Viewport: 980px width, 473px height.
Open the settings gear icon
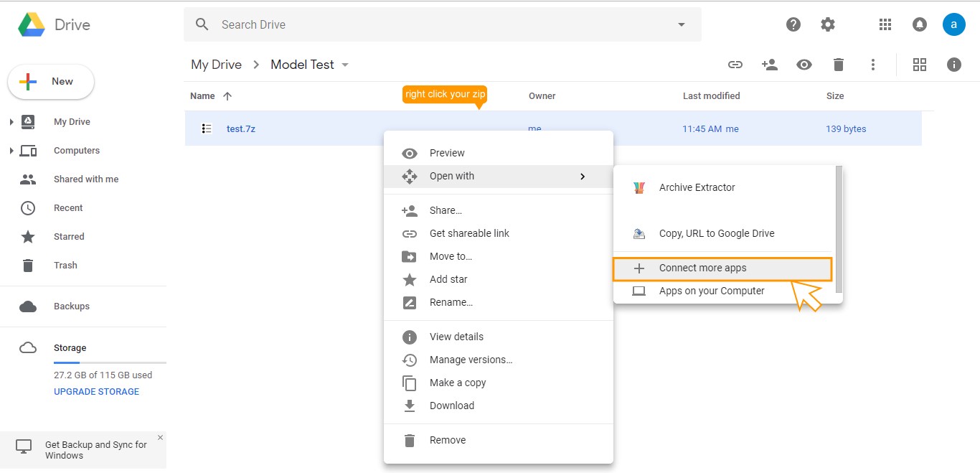point(828,24)
